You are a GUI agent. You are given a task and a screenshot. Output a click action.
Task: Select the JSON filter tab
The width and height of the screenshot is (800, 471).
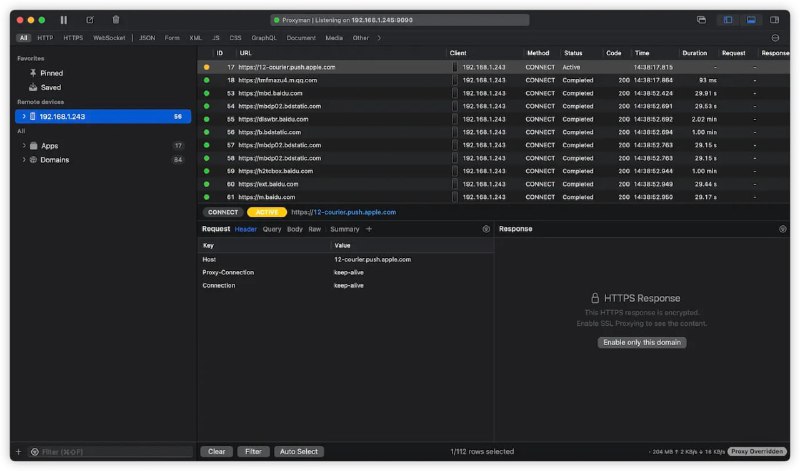click(147, 38)
